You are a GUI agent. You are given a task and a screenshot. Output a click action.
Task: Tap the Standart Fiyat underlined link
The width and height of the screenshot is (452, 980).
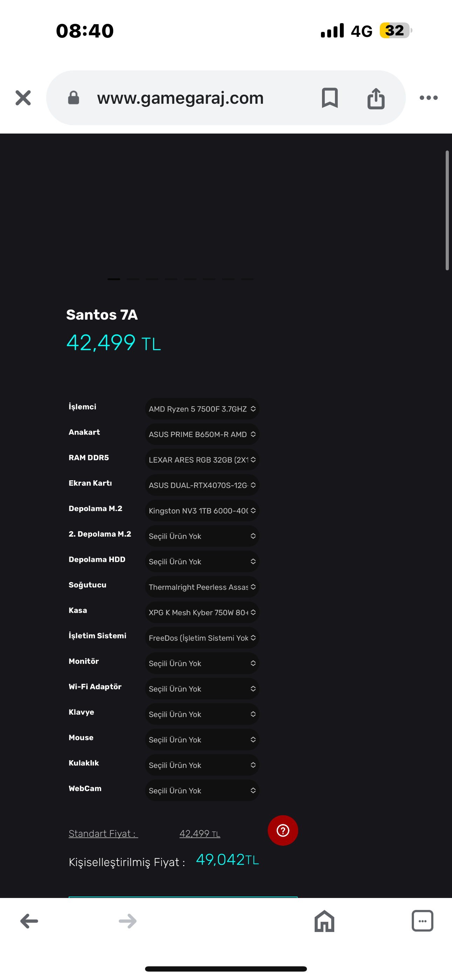tap(103, 833)
